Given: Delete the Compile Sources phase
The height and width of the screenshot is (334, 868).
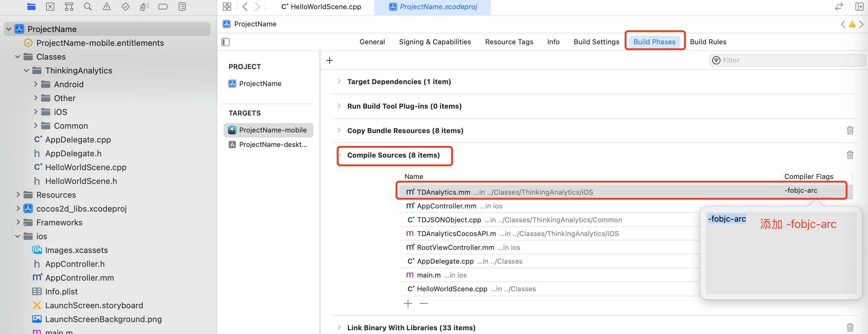Looking at the screenshot, I should click(850, 155).
